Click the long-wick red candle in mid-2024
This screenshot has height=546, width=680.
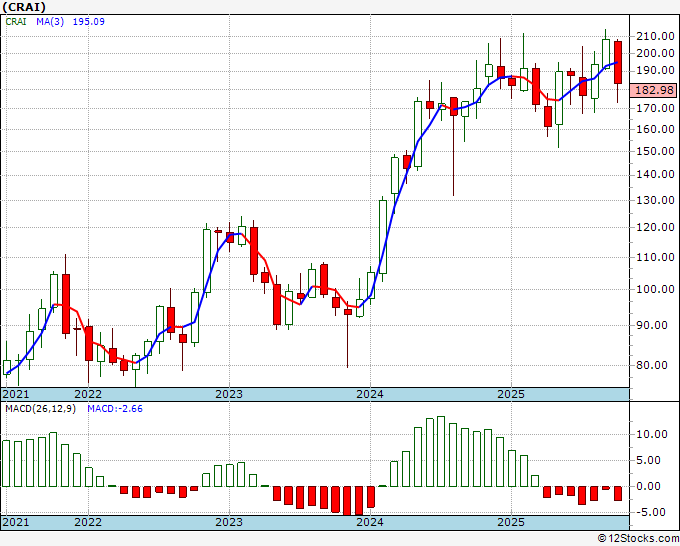point(454,107)
